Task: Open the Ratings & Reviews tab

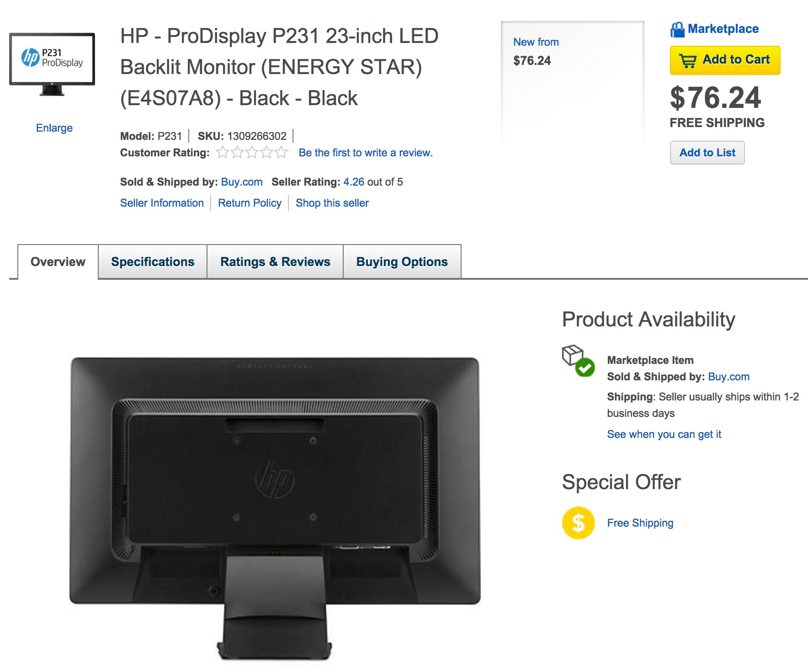Action: coord(275,261)
